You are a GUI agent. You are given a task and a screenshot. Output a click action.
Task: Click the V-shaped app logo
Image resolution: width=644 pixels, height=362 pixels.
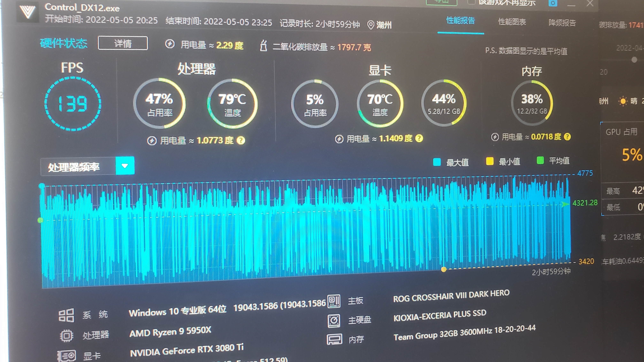[27, 12]
